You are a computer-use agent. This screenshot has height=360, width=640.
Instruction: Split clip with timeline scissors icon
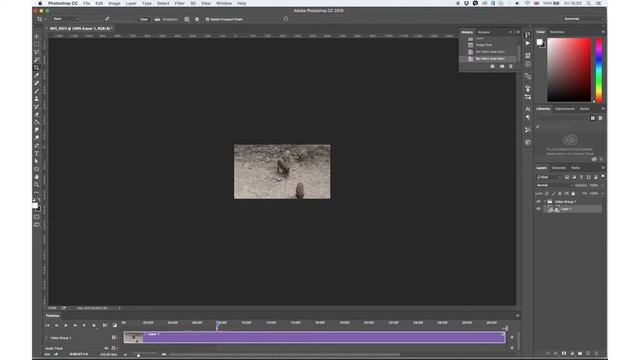point(105,325)
